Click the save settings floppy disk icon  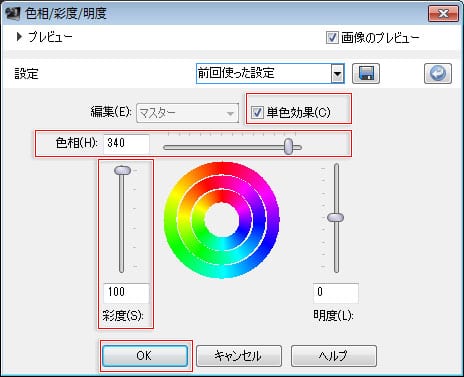(x=366, y=73)
